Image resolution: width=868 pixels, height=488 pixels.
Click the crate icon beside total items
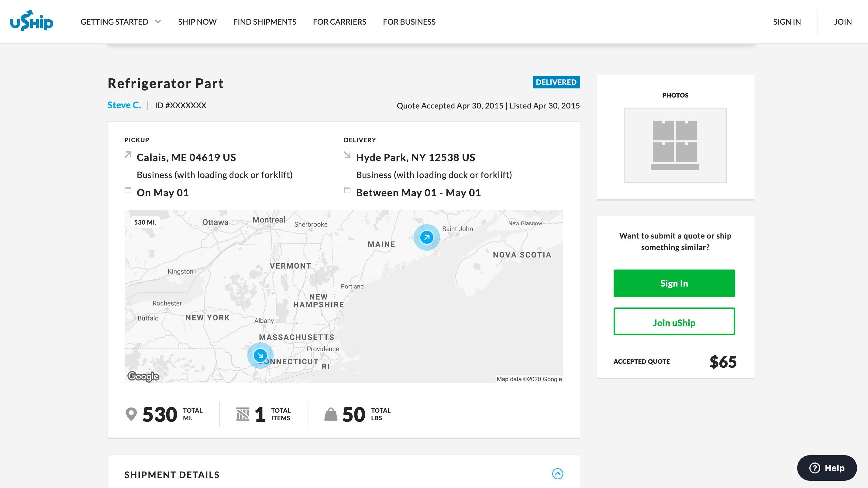coord(243,414)
